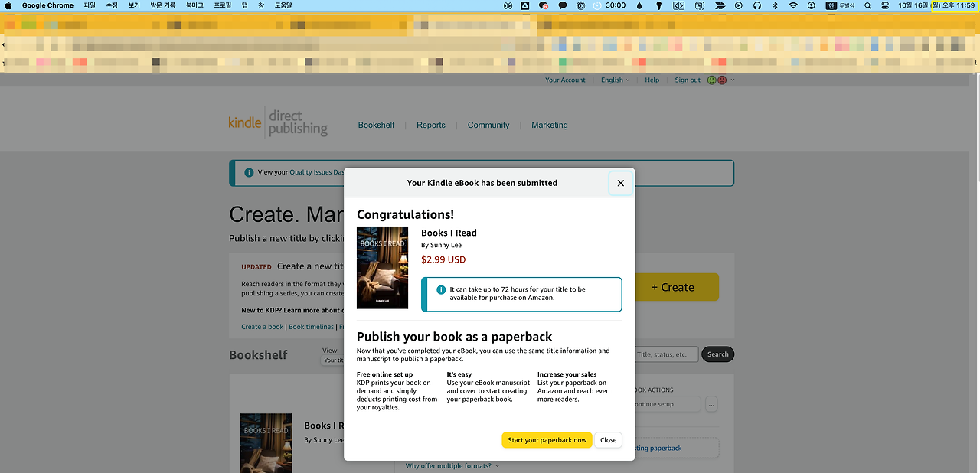
Task: Open Book timelines link
Action: pyautogui.click(x=311, y=327)
